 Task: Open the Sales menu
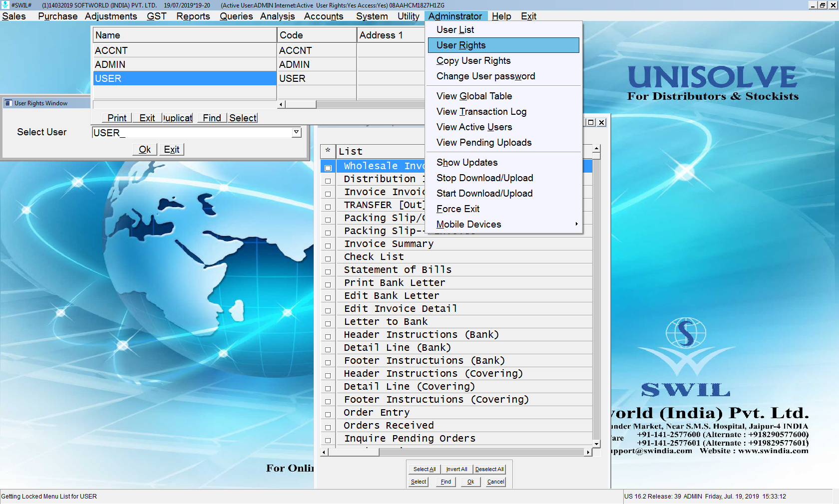click(14, 16)
